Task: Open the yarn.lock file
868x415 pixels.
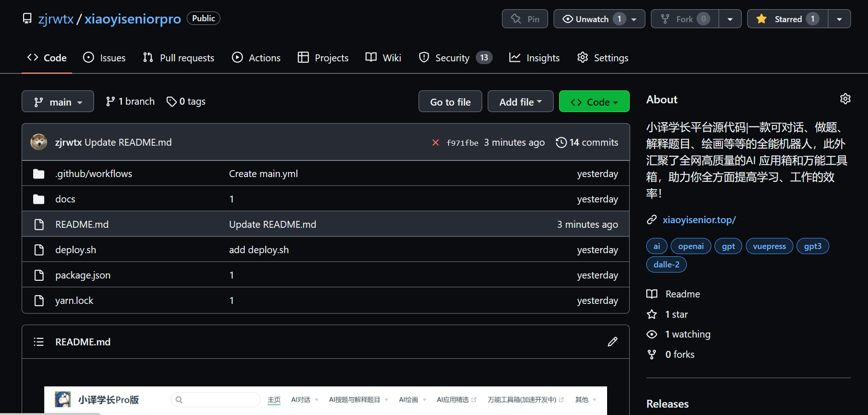Action: coord(74,301)
